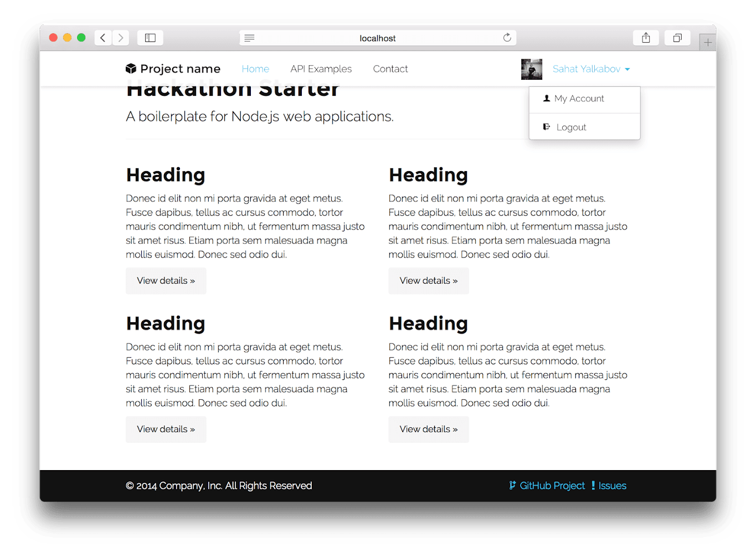The image size is (756, 557).
Task: Click the GitHub Project footer link
Action: pos(552,486)
